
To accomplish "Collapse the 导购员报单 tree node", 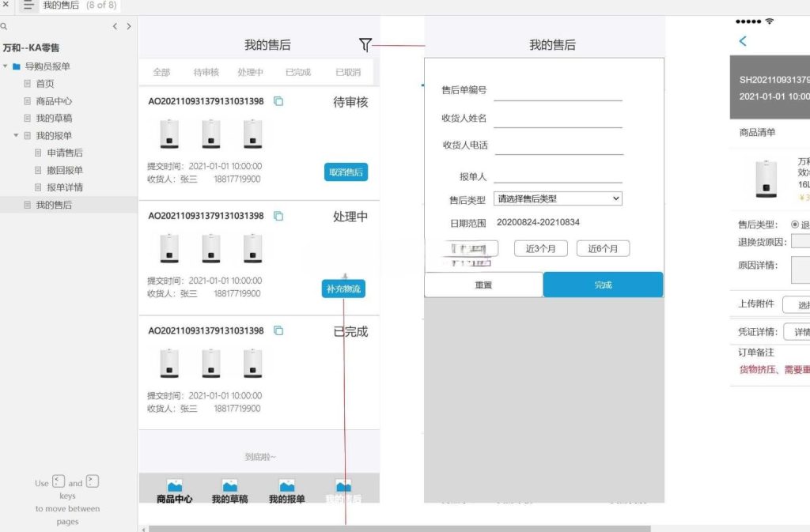I will [x=6, y=66].
